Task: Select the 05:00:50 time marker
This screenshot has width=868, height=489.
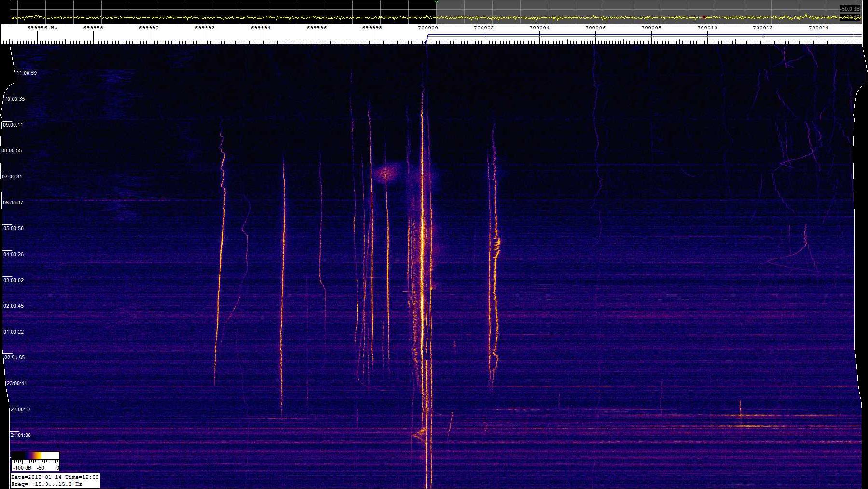Action: (x=14, y=228)
